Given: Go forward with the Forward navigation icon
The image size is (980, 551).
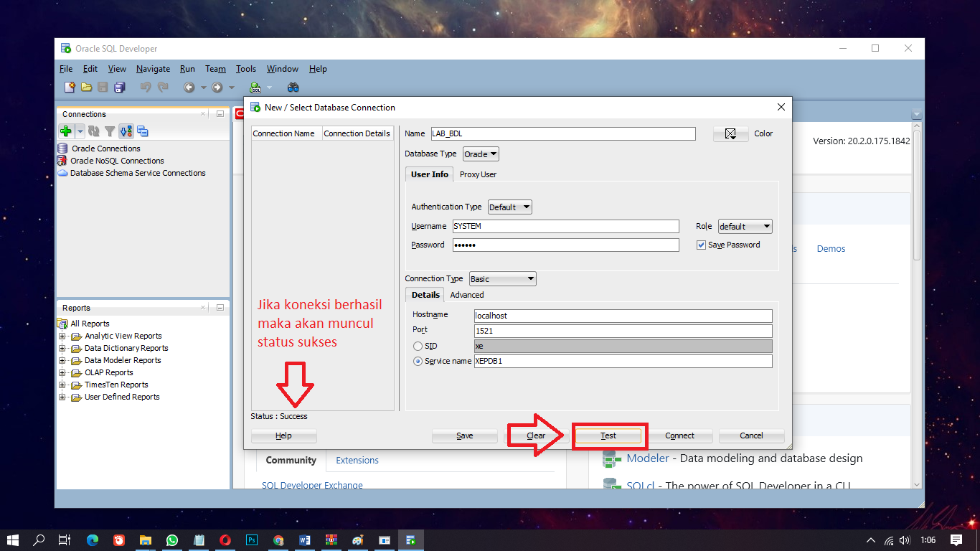Looking at the screenshot, I should [217, 88].
